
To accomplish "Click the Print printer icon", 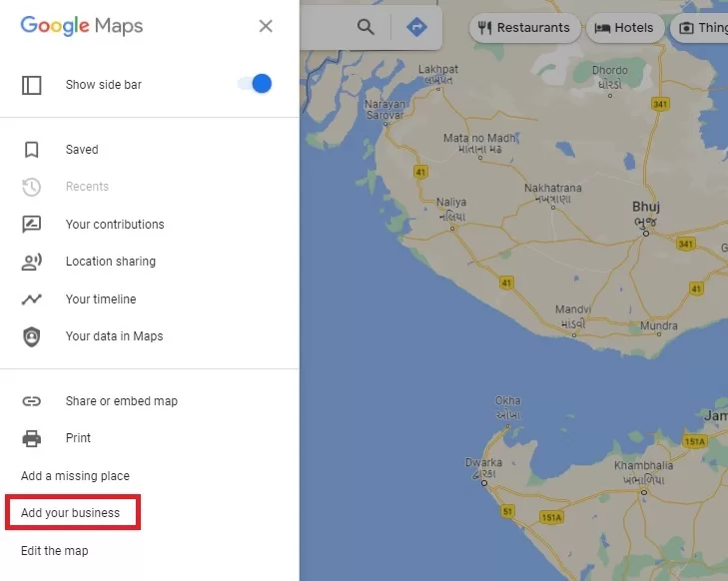I will coord(32,438).
